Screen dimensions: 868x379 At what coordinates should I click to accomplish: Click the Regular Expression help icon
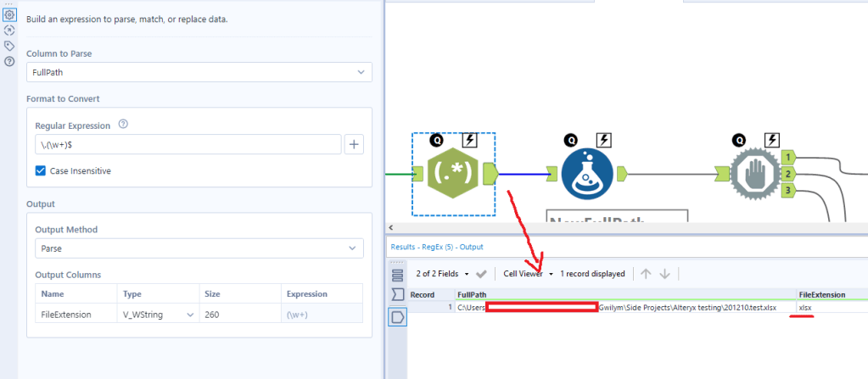click(x=123, y=125)
